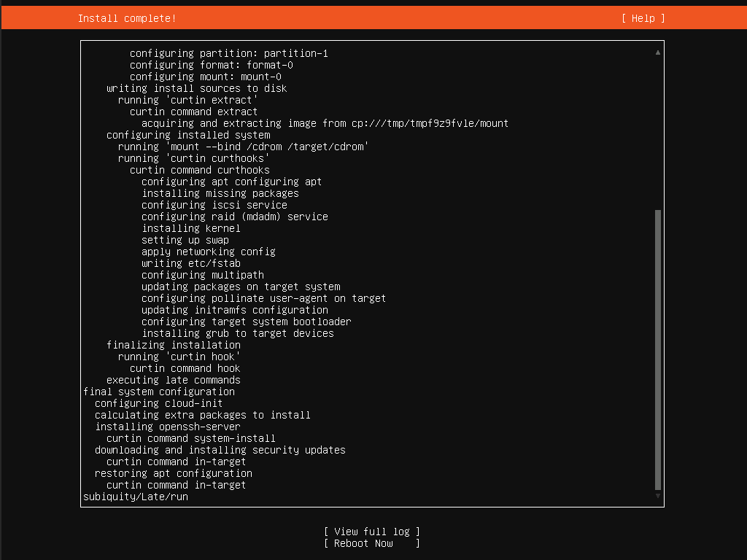This screenshot has height=560, width=747.
Task: Click 'configuring apt configuring apt' line
Action: pyautogui.click(x=231, y=182)
